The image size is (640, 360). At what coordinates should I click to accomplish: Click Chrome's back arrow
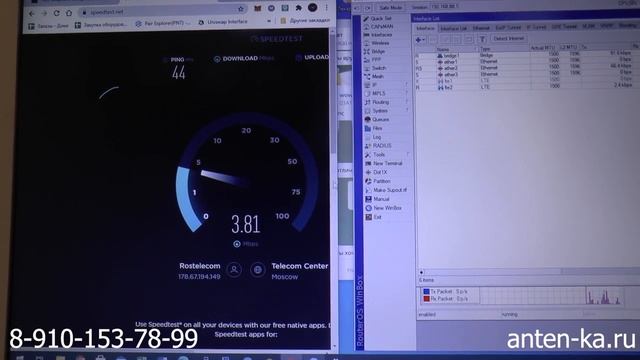pos(32,13)
